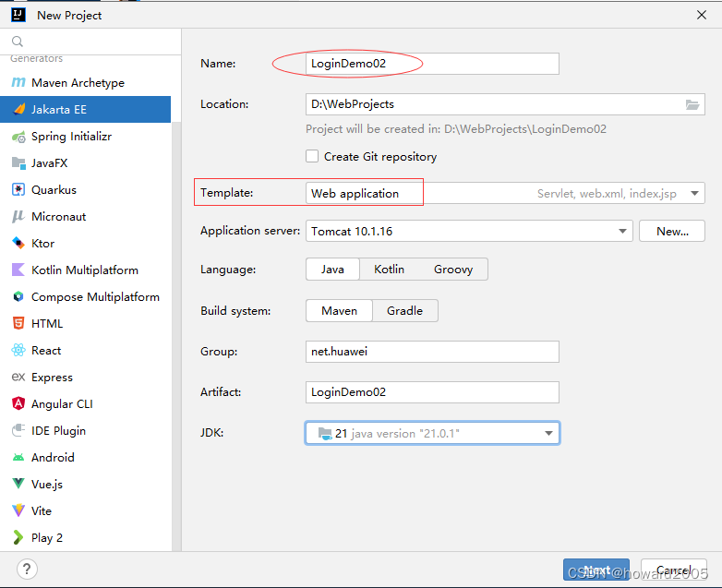This screenshot has width=722, height=588.
Task: Click New... application server button
Action: [672, 231]
